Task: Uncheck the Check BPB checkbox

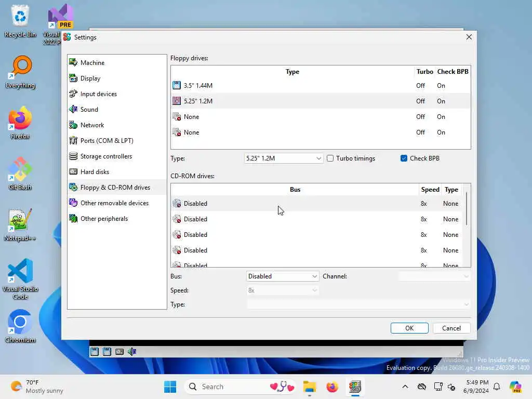Action: click(404, 158)
